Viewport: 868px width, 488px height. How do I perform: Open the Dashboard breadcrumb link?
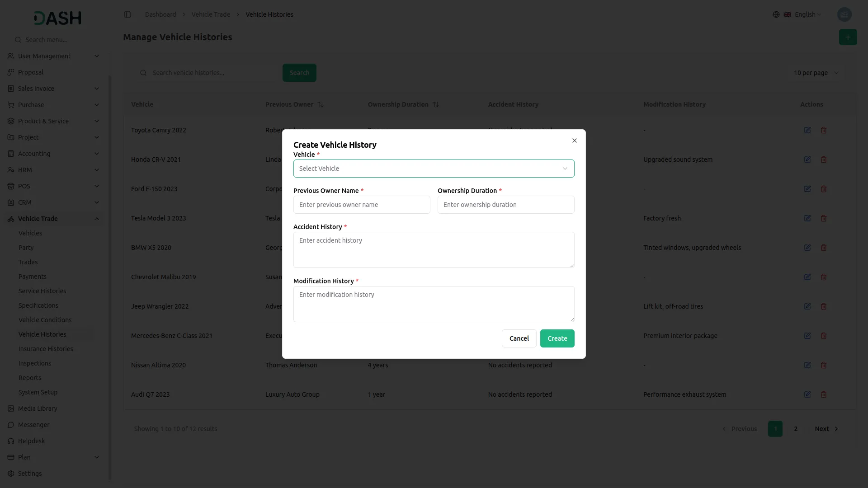[x=160, y=14]
